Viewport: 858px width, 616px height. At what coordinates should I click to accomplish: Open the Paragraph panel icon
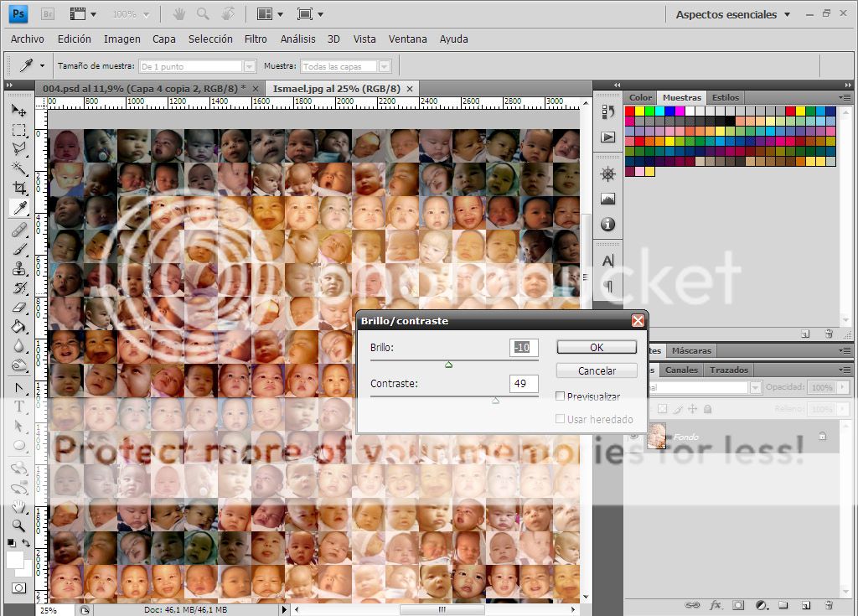[x=608, y=285]
